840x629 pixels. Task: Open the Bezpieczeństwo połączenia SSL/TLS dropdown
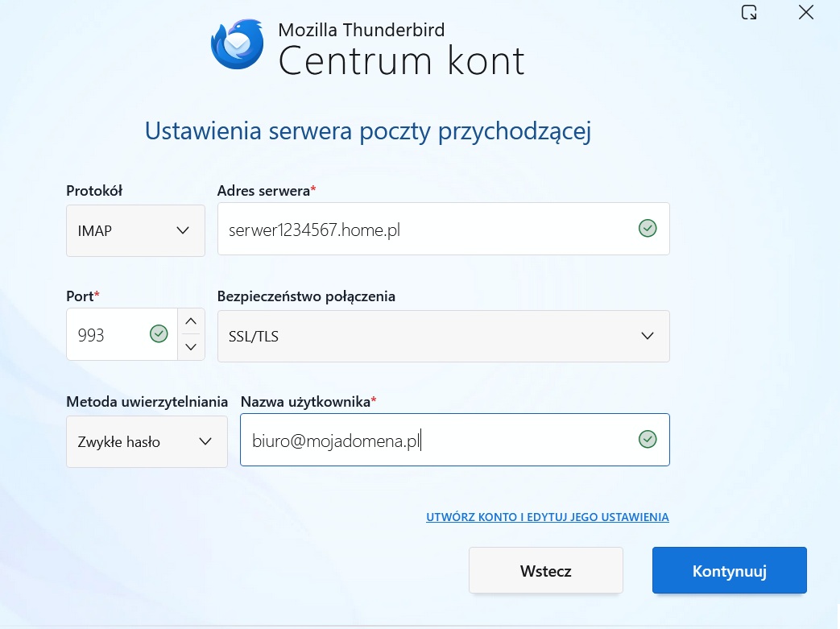pos(443,336)
